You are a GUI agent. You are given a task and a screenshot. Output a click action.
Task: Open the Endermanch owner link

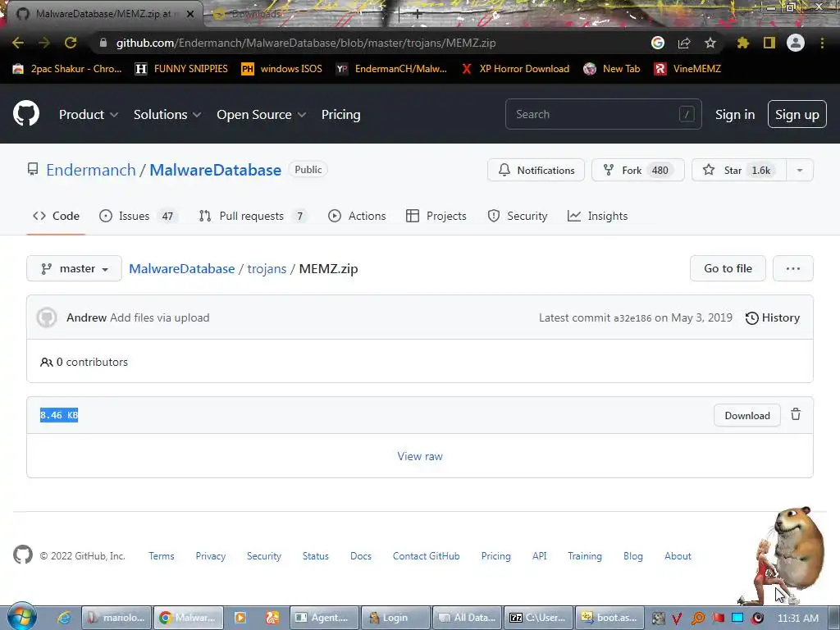pyautogui.click(x=90, y=170)
